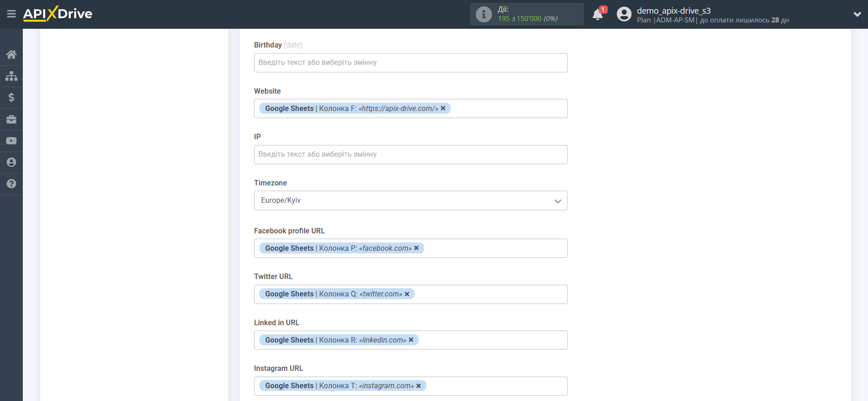Open the hamburger menu icon
This screenshot has height=401, width=868.
11,14
